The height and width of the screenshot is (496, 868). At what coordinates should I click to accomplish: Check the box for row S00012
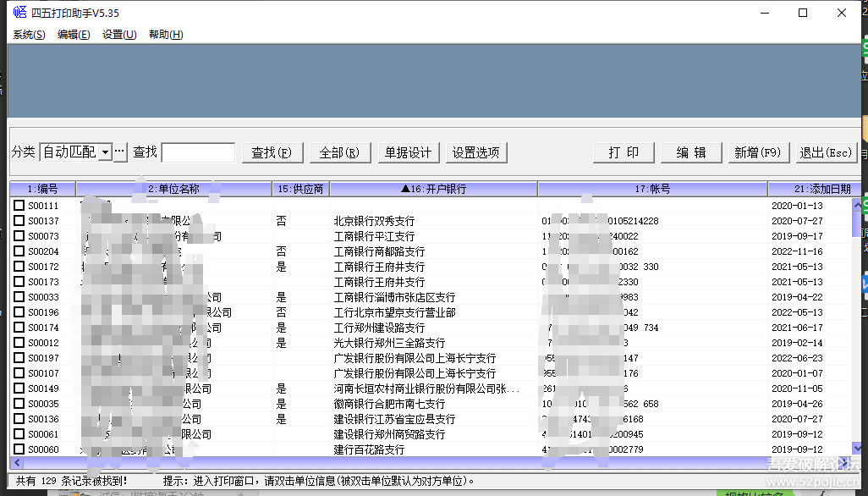[x=19, y=343]
